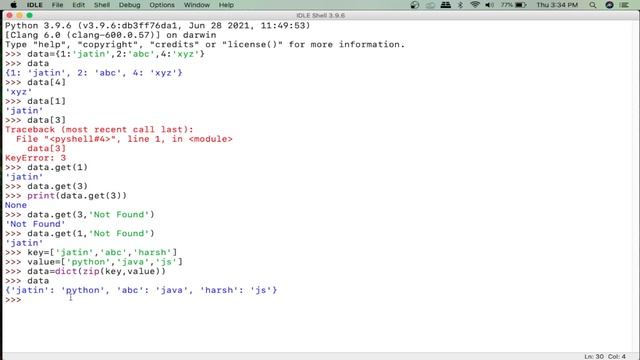Image resolution: width=640 pixels, height=360 pixels.
Task: Click the output 'Not Found' result line
Action: [35, 224]
